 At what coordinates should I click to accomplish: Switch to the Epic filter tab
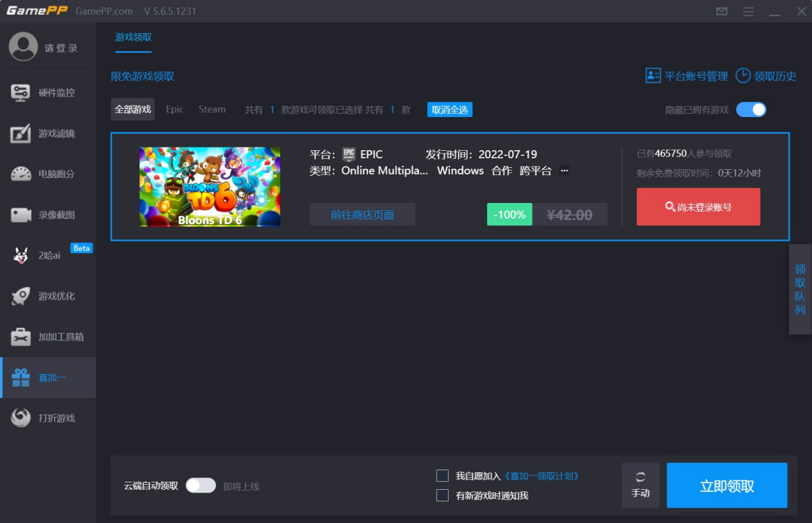[175, 109]
